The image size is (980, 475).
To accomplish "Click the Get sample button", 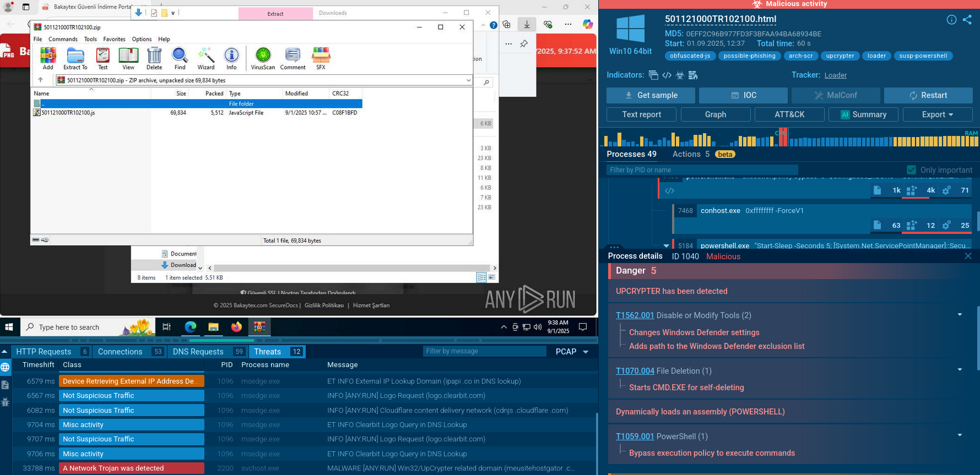I will [651, 95].
